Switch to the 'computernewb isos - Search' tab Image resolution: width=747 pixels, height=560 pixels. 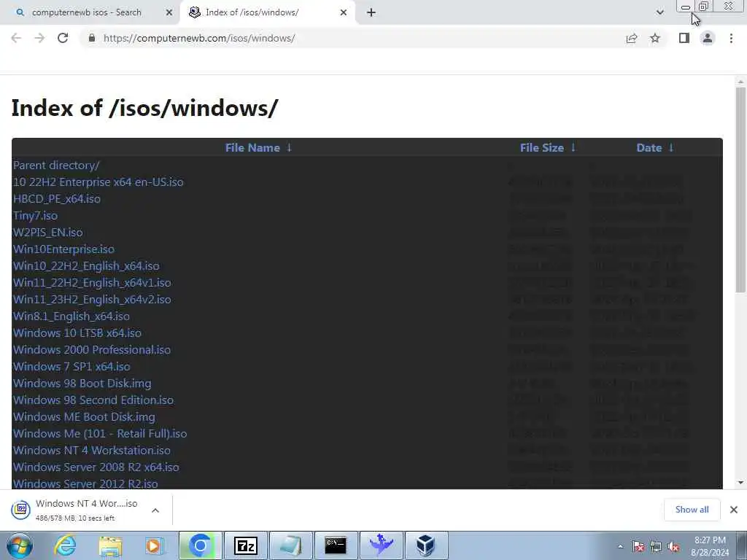pyautogui.click(x=87, y=12)
